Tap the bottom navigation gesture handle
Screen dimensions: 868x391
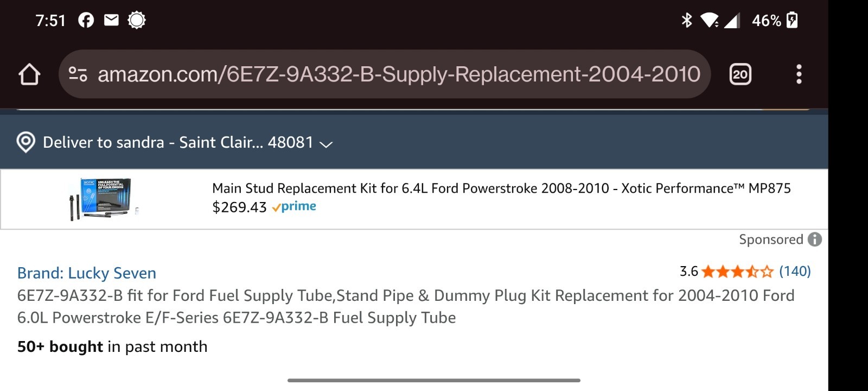[x=434, y=380]
